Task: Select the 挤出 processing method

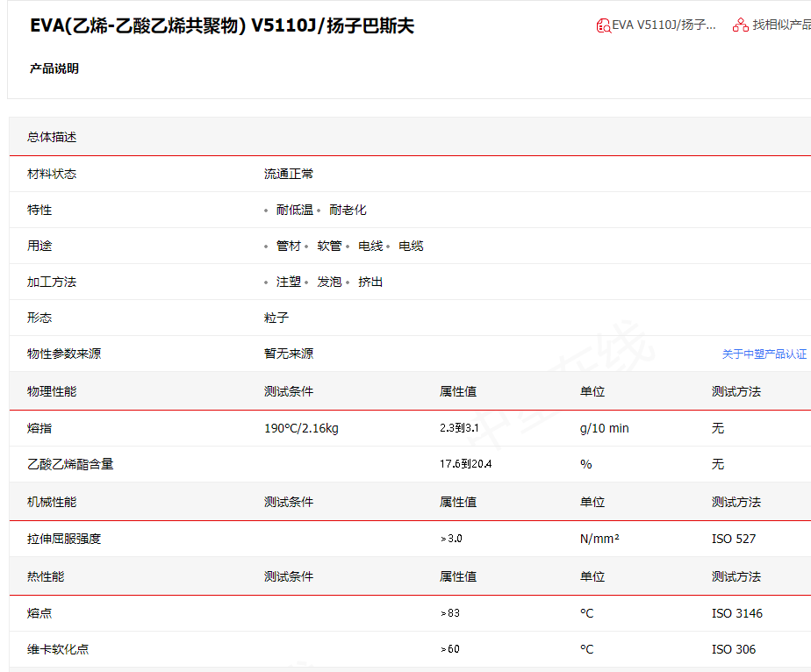Action: pyautogui.click(x=370, y=282)
